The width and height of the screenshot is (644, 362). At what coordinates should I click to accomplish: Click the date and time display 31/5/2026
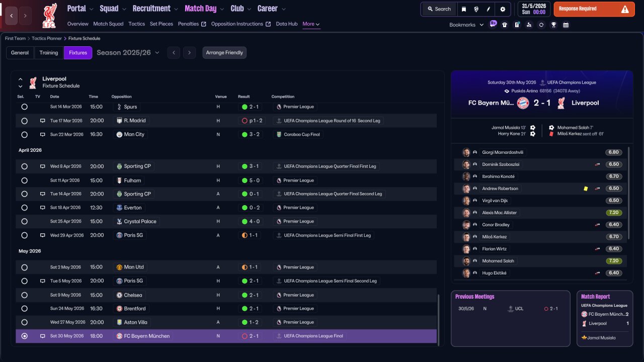[x=534, y=9]
